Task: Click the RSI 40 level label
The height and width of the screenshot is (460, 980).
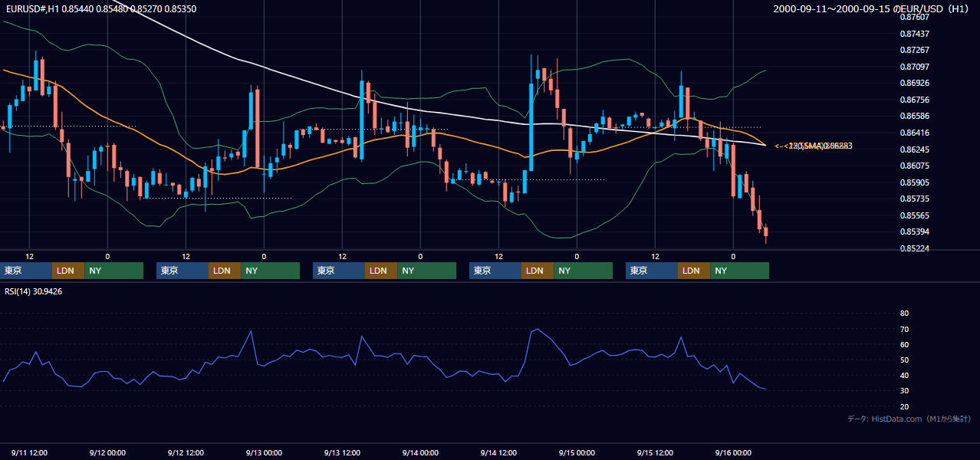Action: 904,375
